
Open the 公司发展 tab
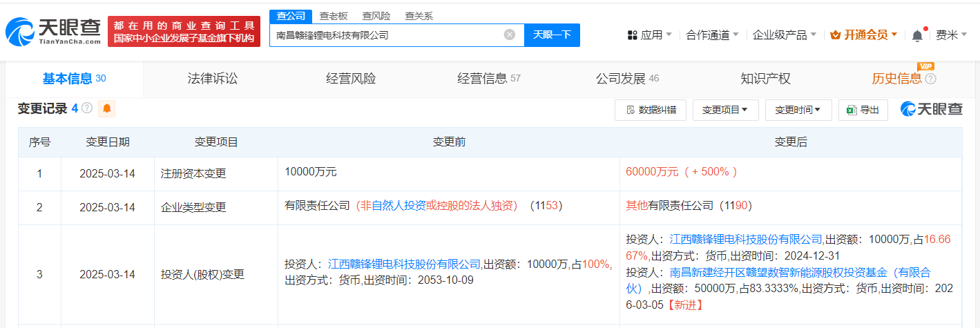[x=627, y=79]
